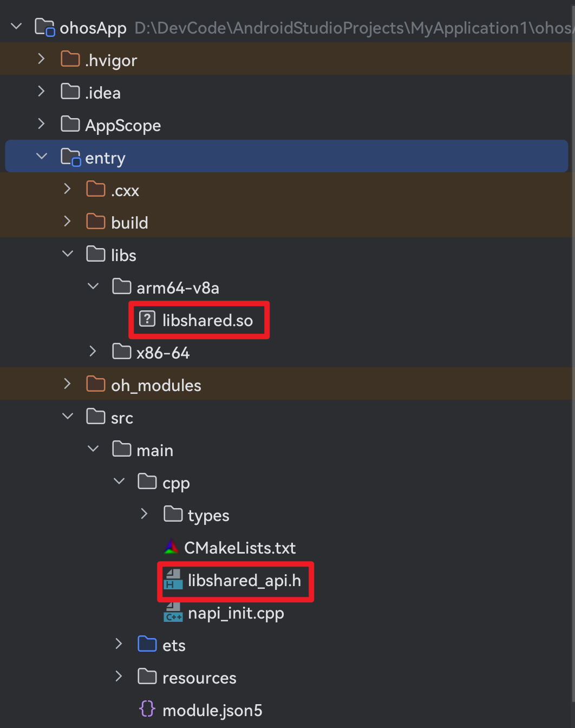
Task: Click the C++ file icon of napi_init.cpp
Action: click(173, 612)
